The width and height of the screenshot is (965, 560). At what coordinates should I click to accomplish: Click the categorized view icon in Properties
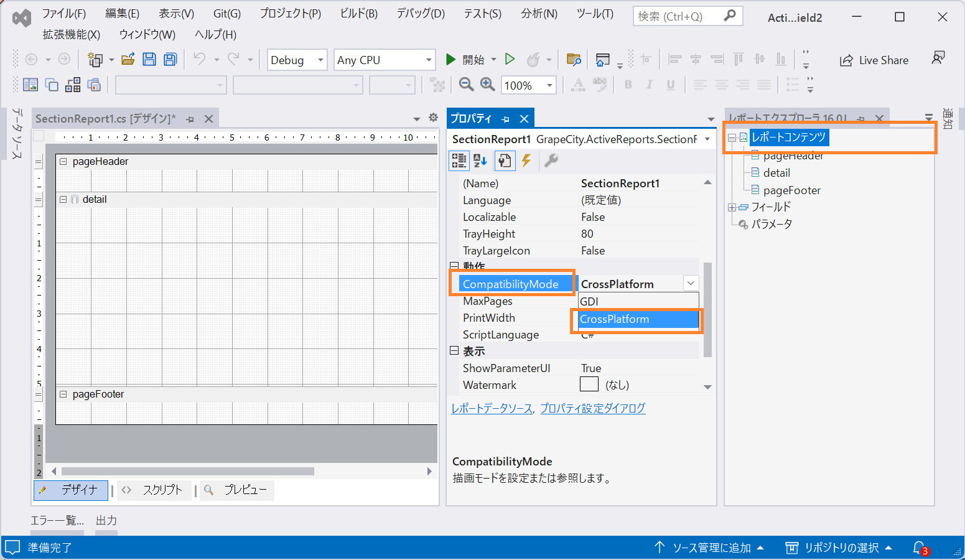click(459, 161)
